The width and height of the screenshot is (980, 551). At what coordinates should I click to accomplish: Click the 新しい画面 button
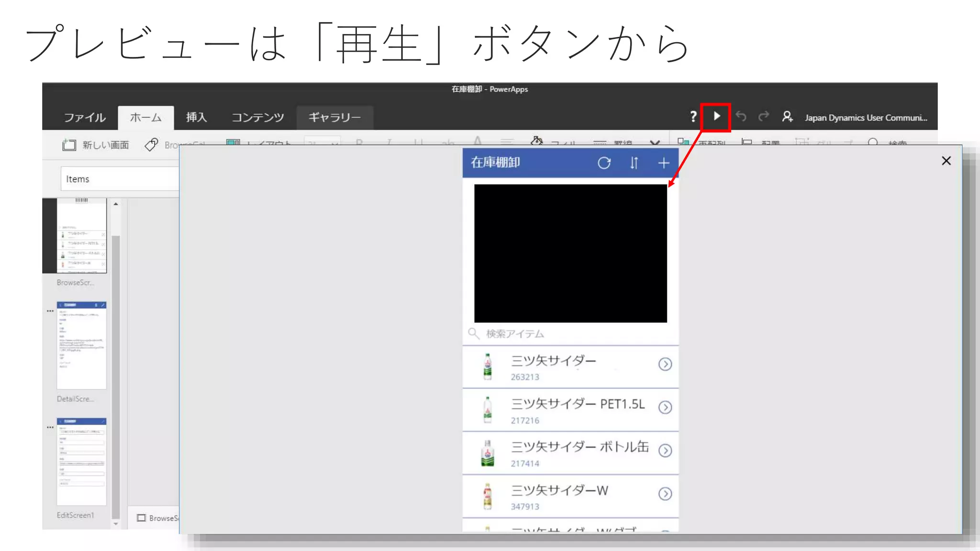click(x=96, y=145)
